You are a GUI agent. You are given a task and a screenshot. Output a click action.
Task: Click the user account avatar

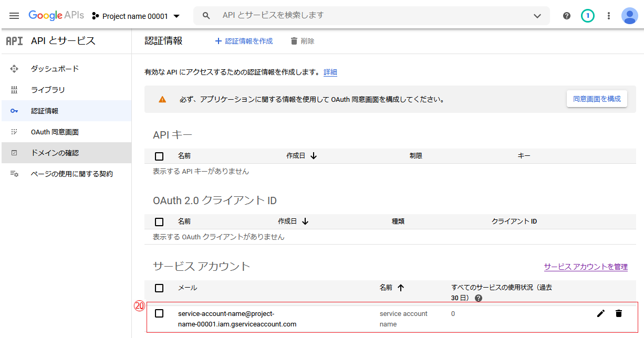[629, 16]
